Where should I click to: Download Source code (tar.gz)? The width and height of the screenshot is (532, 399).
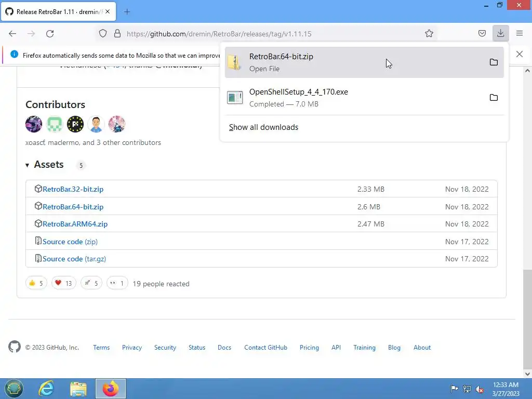[x=74, y=259]
